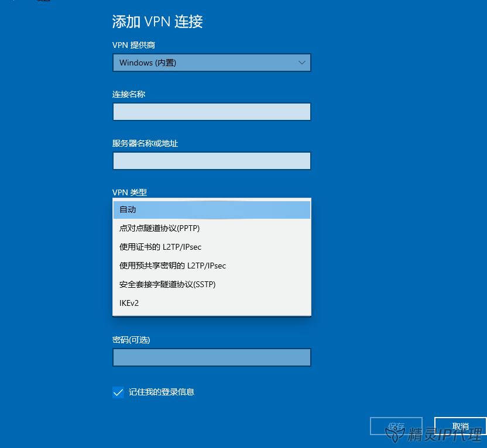This screenshot has width=487, height=448.
Task: Select IKEv2 as the VPN type
Action: pos(211,303)
